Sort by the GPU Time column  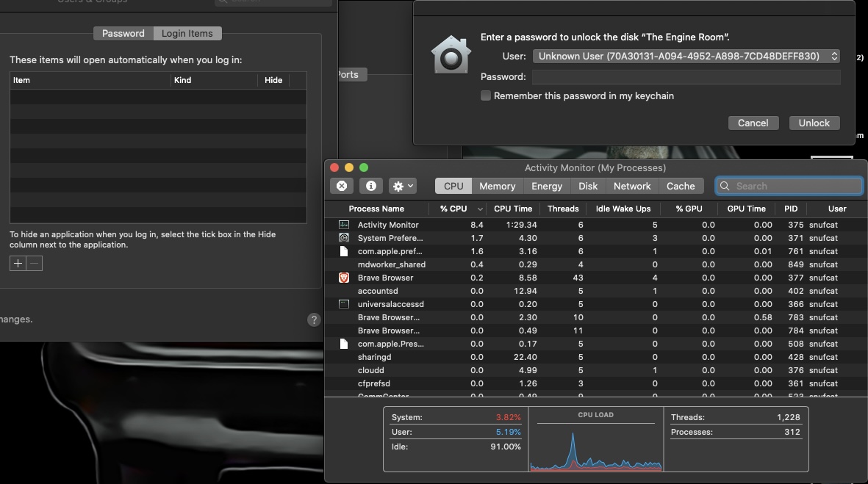coord(746,209)
